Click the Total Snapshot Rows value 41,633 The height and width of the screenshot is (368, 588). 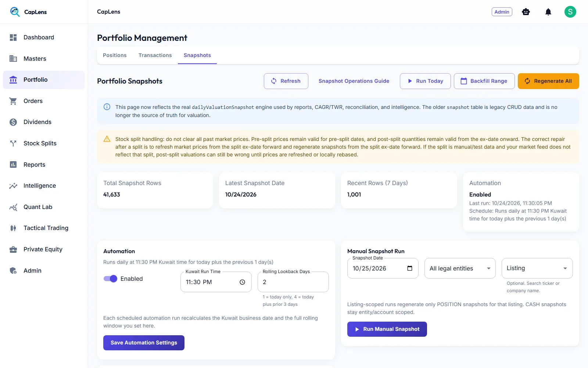[112, 194]
